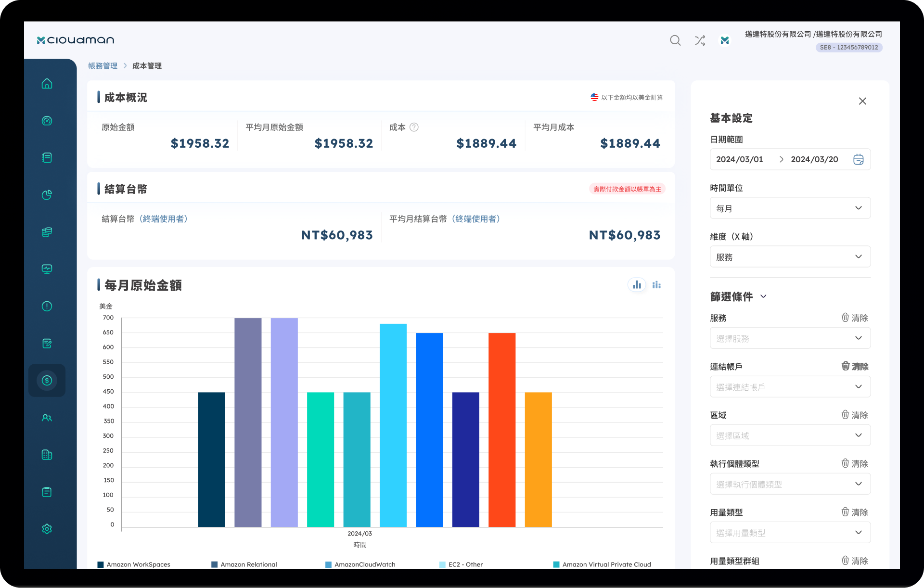
Task: Close the settings panel
Action: click(x=862, y=101)
